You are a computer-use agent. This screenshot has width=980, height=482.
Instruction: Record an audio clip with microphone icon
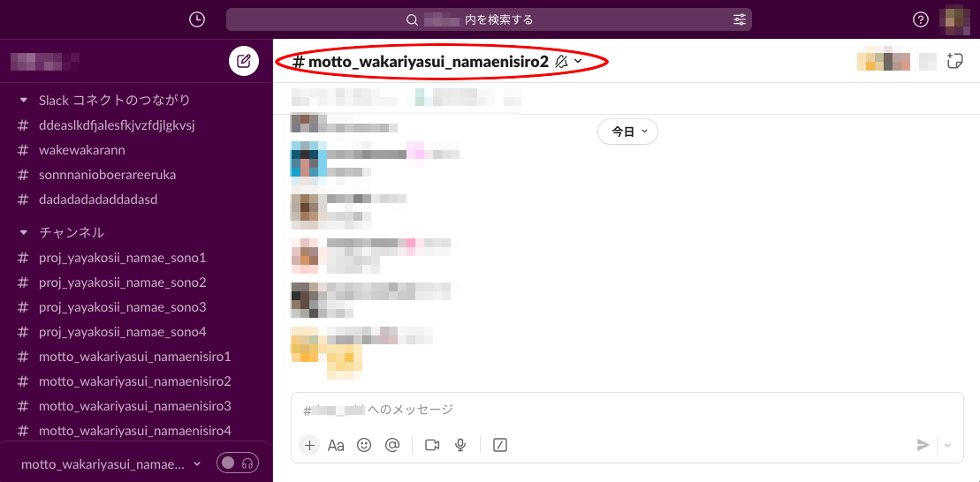460,445
